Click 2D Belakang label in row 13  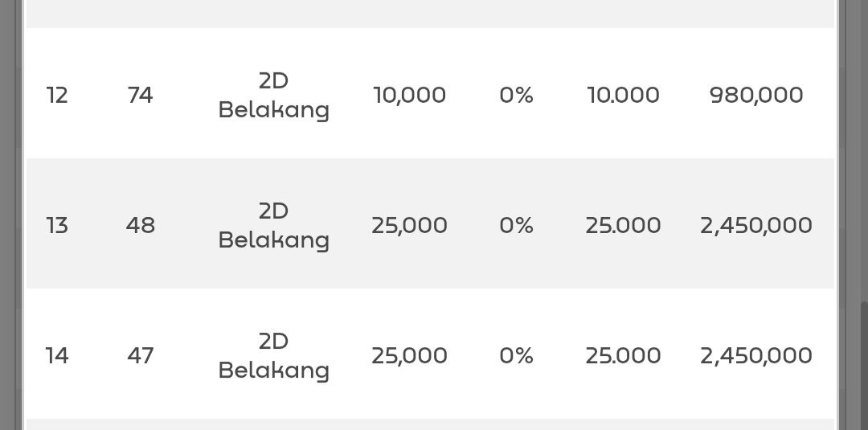(273, 225)
